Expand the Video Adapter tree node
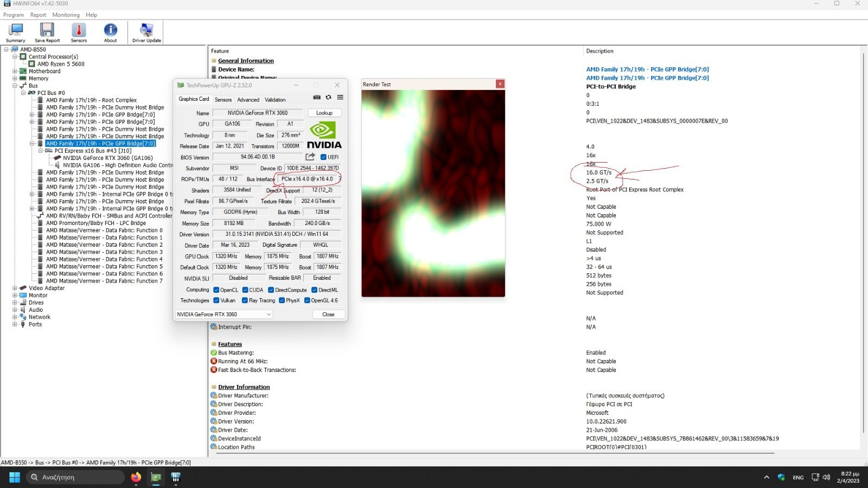The height and width of the screenshot is (488, 868). (x=15, y=288)
